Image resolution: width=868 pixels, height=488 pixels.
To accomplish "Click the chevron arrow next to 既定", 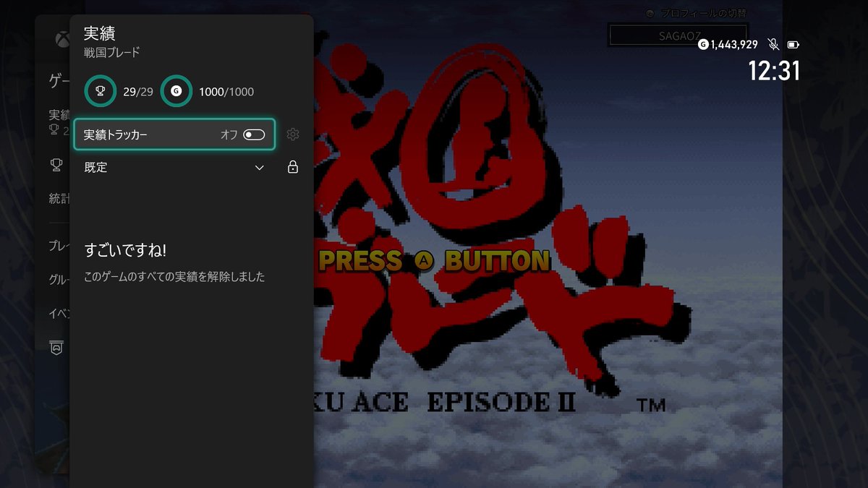I will pyautogui.click(x=260, y=168).
